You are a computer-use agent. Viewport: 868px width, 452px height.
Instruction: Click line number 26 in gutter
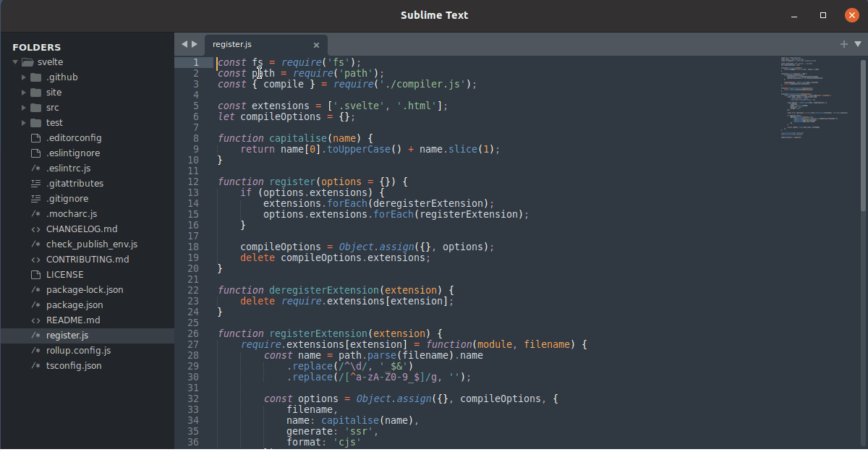click(x=193, y=333)
